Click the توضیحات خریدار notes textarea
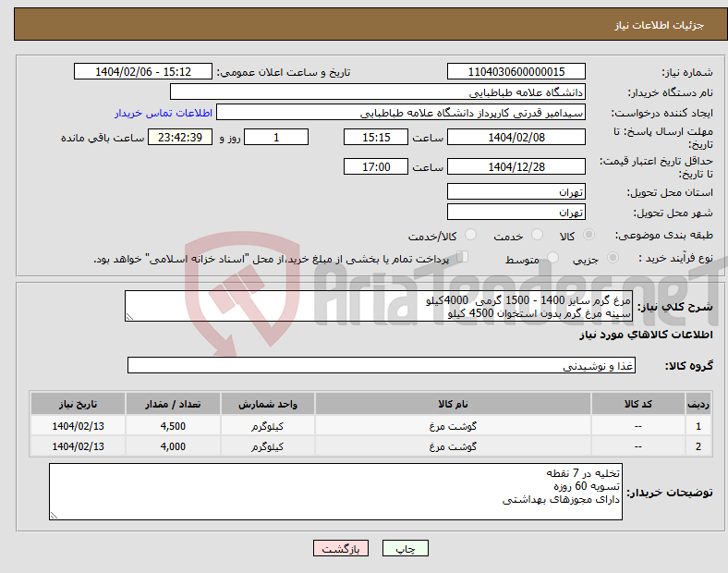The width and height of the screenshot is (728, 573). click(335, 492)
